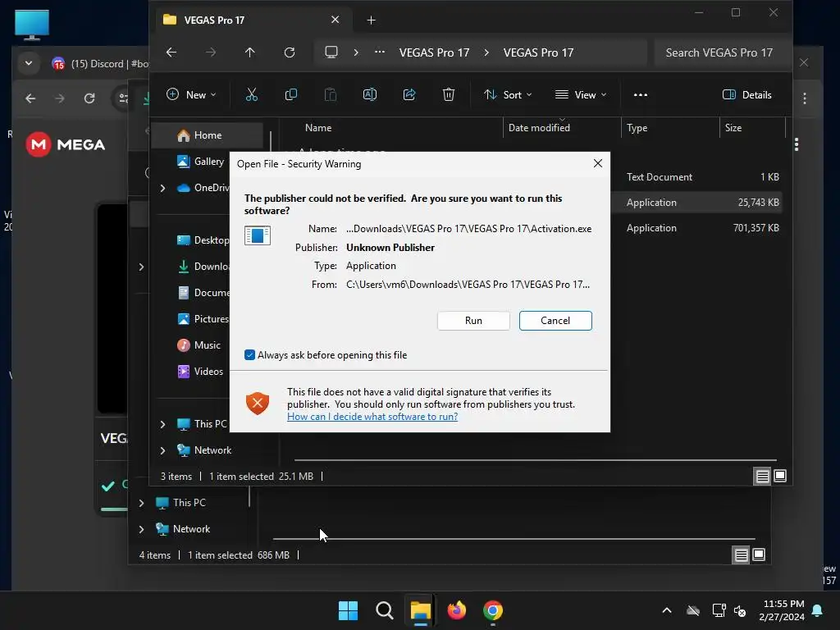This screenshot has height=630, width=840.
Task: Click the Share icon in the toolbar
Action: (x=409, y=95)
